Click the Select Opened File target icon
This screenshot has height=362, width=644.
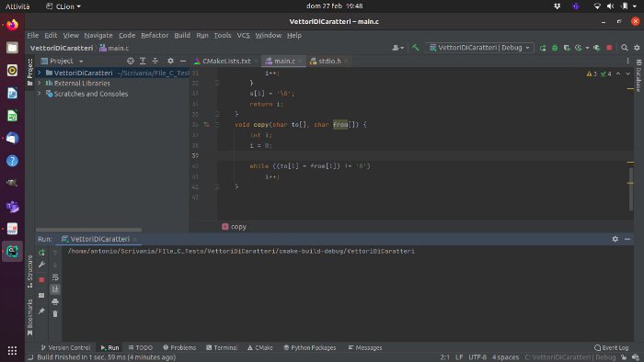(131, 61)
